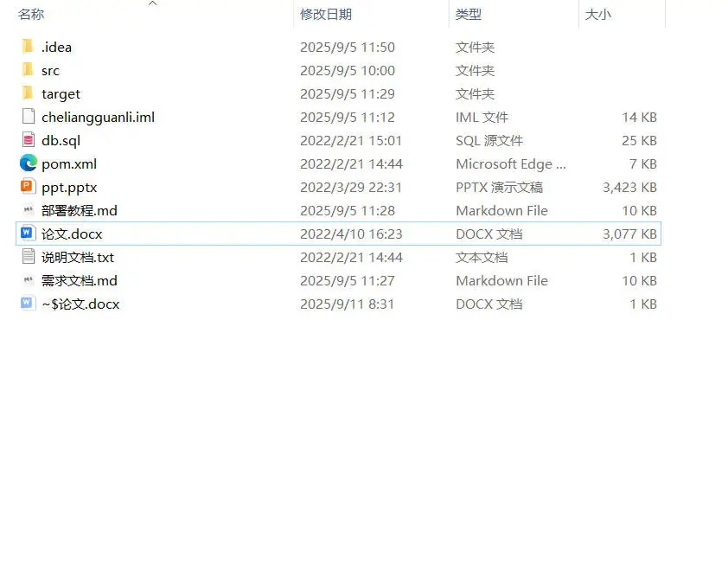Select the file name .idea
Screen dimensions: 728x576
tap(57, 47)
